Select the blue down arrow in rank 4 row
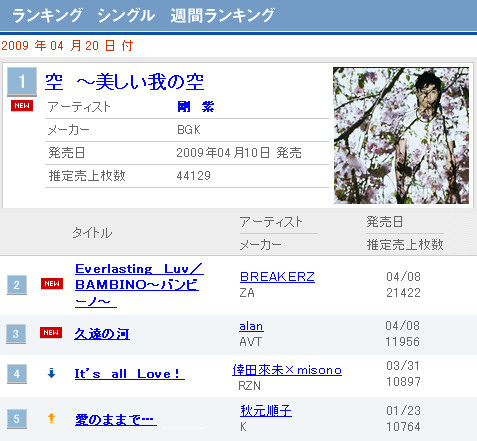The width and height of the screenshot is (477, 441). (51, 373)
